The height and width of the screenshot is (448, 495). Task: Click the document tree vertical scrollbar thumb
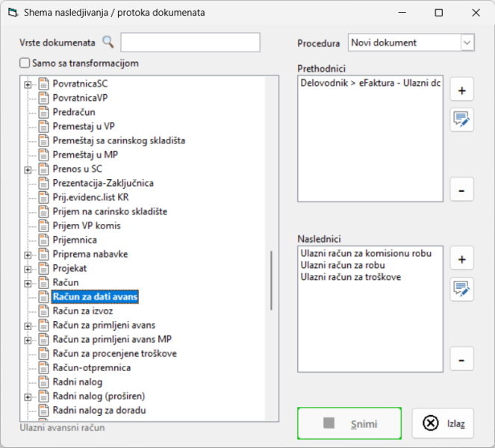(x=271, y=280)
